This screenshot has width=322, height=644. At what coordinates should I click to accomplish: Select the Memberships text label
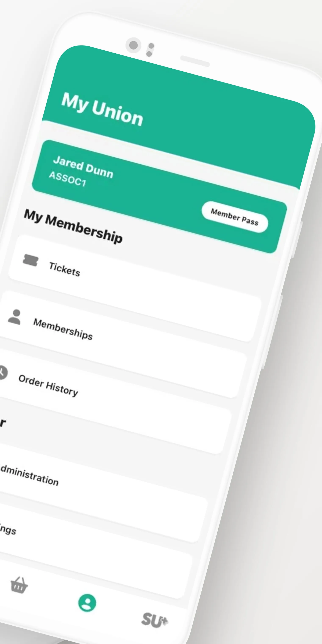[x=63, y=329]
